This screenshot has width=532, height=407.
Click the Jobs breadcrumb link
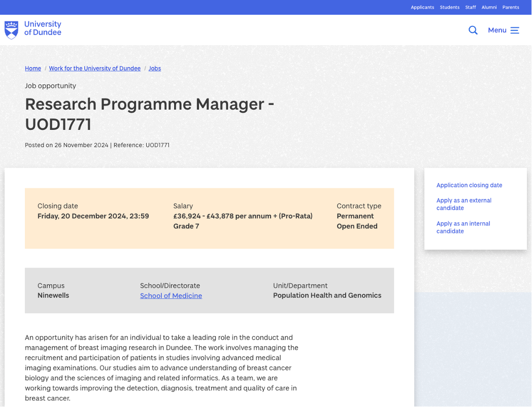(154, 69)
